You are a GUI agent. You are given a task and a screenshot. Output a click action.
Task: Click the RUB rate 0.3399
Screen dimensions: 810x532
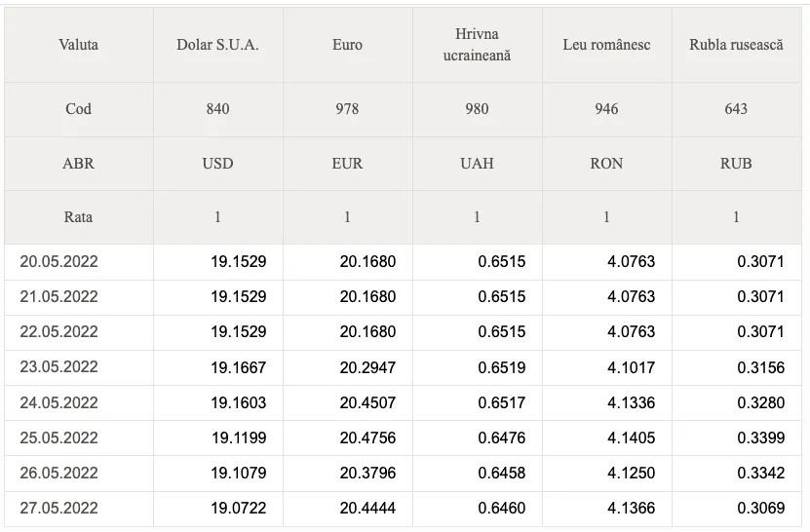[761, 438]
